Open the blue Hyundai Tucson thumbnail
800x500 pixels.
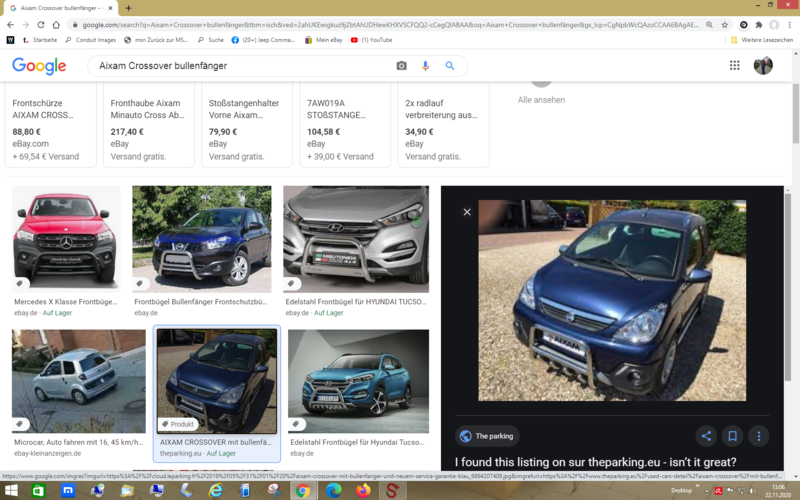(358, 381)
